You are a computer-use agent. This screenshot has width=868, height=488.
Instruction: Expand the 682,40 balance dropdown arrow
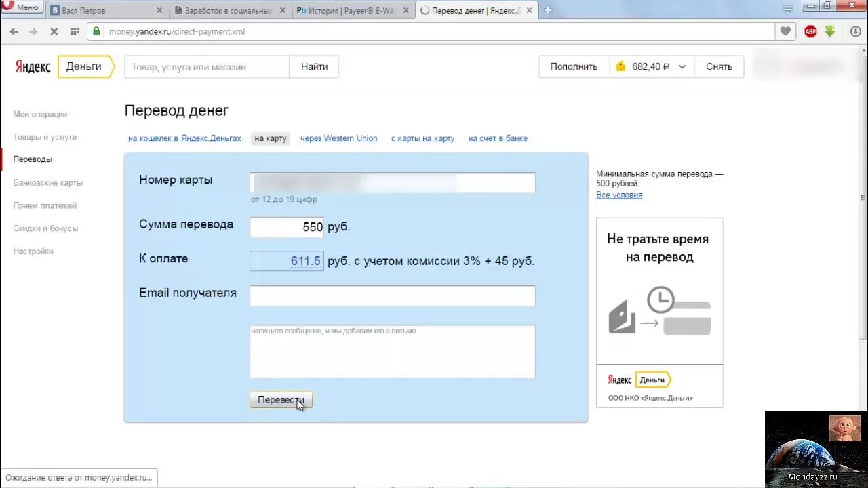tap(682, 66)
